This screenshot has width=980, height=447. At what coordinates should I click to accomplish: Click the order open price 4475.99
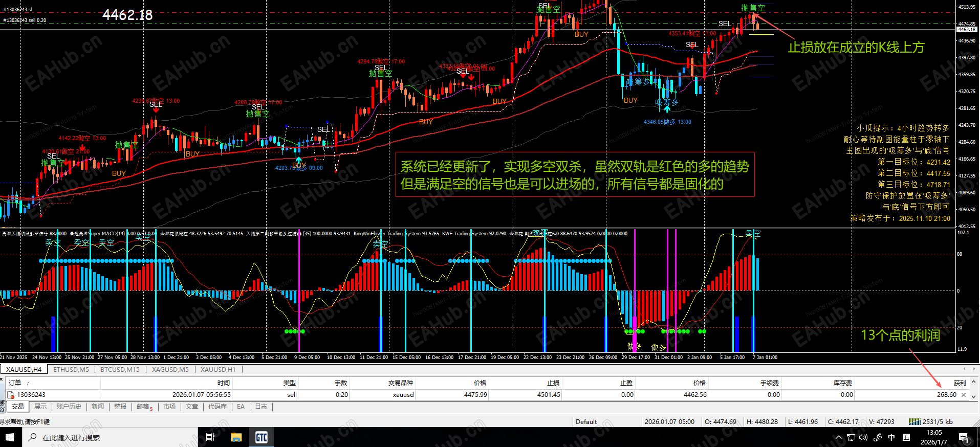[476, 395]
